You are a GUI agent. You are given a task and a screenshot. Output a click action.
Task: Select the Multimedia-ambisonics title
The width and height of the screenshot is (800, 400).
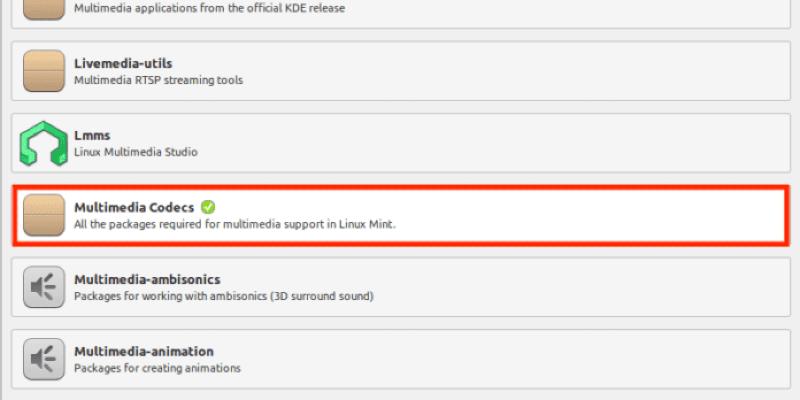click(x=147, y=279)
